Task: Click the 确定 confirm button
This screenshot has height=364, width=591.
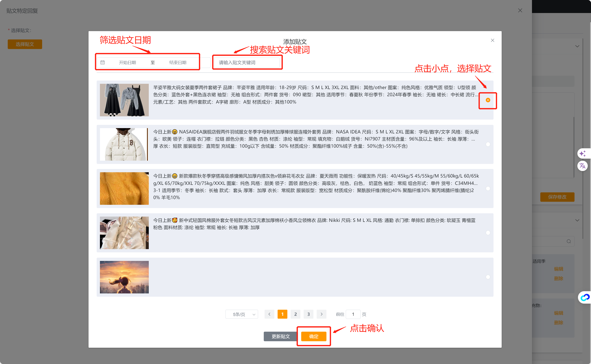Action: [314, 336]
